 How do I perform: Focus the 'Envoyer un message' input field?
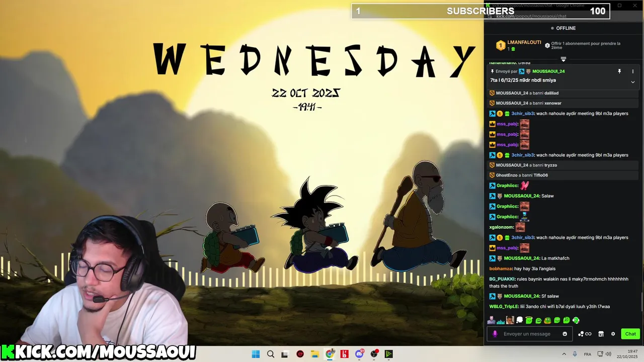(x=529, y=334)
